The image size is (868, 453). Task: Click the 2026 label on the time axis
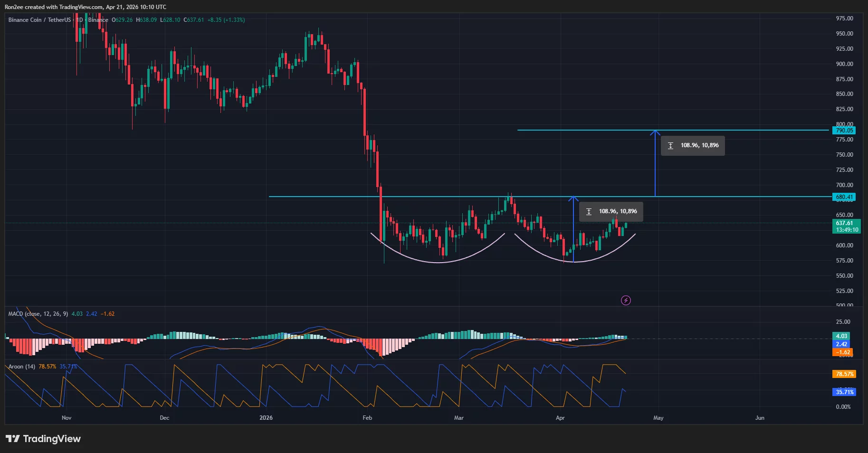point(266,418)
